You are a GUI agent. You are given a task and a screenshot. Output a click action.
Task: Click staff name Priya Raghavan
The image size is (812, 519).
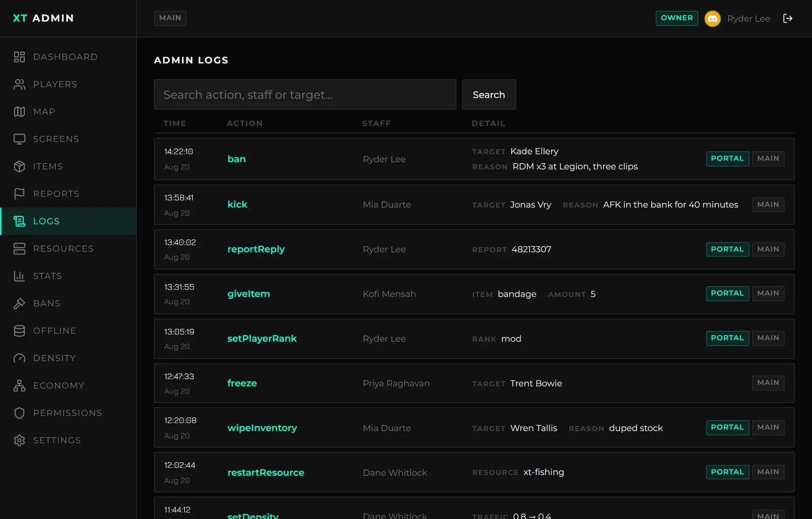coord(396,383)
